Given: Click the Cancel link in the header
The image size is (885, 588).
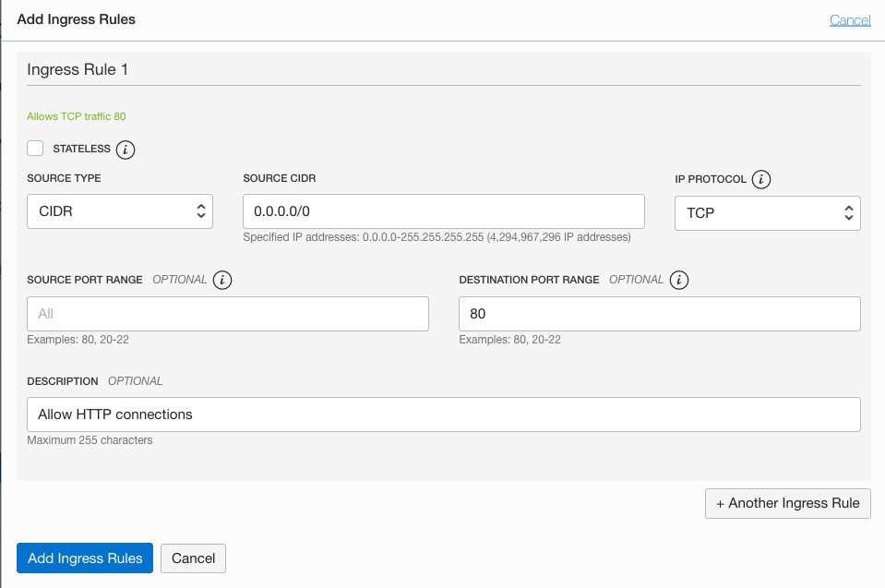Looking at the screenshot, I should pyautogui.click(x=850, y=20).
